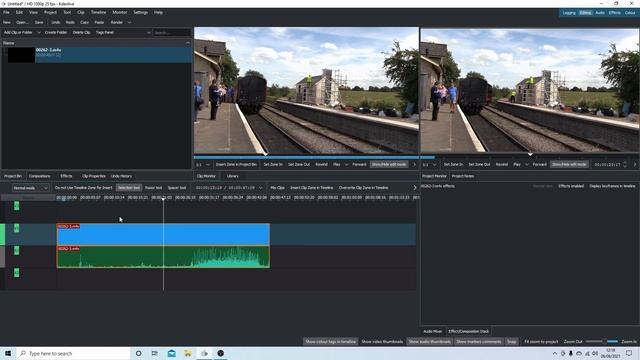Click Mix Clips in timeline toolbar

point(277,188)
